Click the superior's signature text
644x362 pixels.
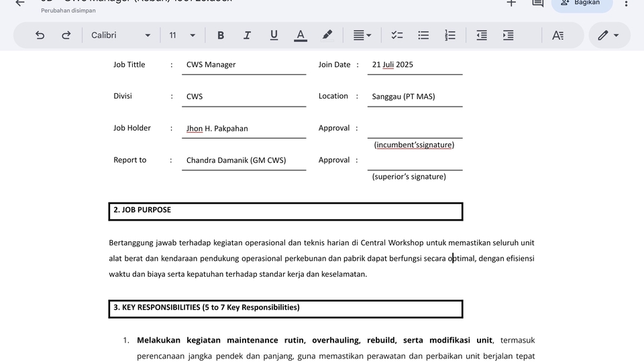coord(409,177)
